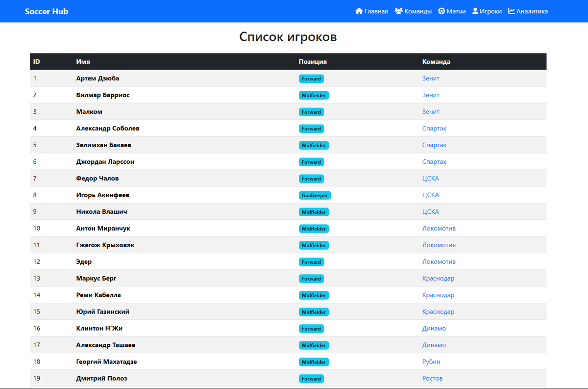Viewport: 588px width, 389px height.
Task: Open ЦСКА link for Игорь Акинфеев
Action: 431,195
